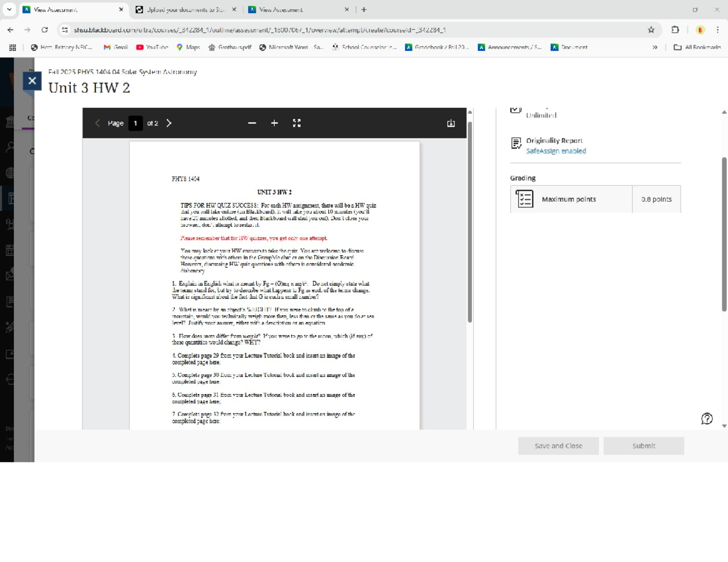Image resolution: width=728 pixels, height=562 pixels.
Task: Open the Maximum points rubric icon
Action: (524, 199)
